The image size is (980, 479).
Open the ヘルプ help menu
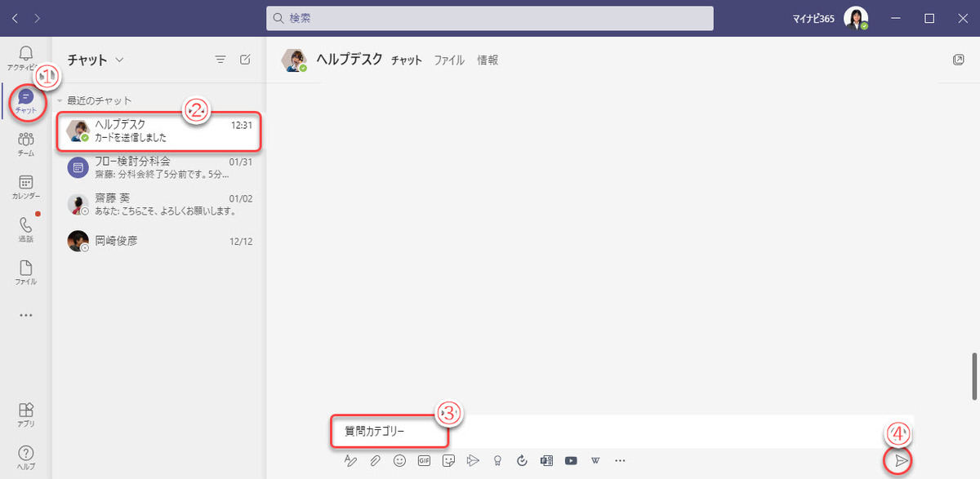point(25,457)
